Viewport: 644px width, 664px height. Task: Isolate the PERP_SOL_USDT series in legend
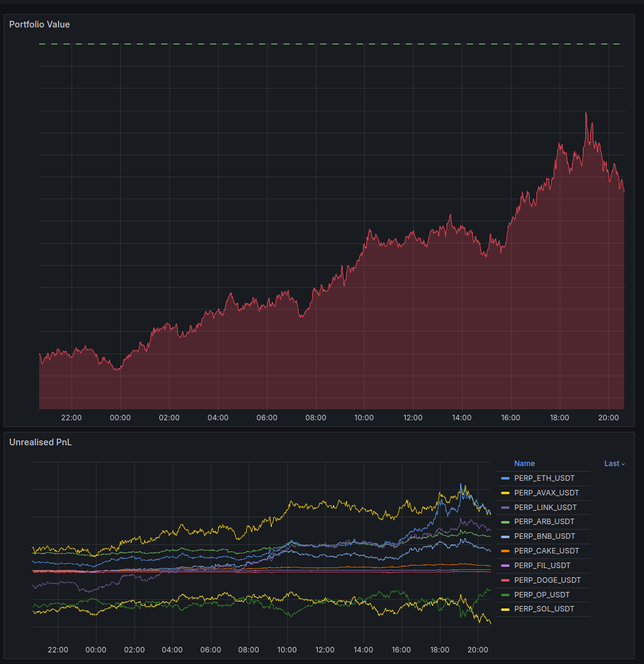point(544,609)
